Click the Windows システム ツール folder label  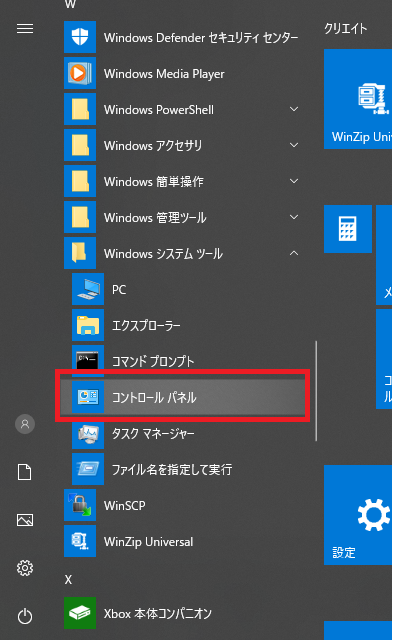point(163,254)
